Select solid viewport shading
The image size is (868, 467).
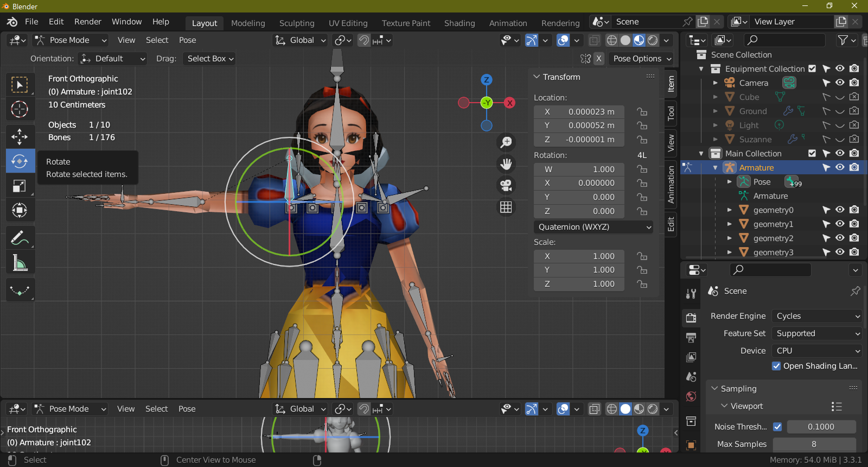626,40
